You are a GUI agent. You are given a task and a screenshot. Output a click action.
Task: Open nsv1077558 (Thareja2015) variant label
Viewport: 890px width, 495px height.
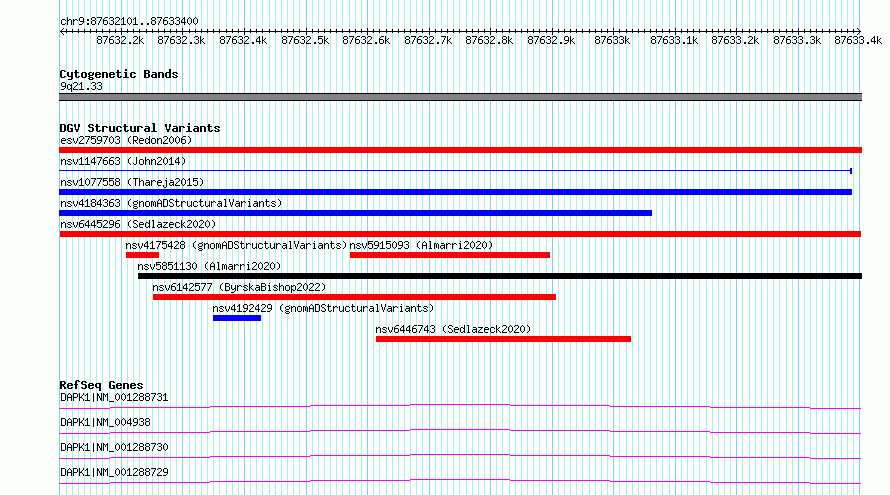pos(132,182)
